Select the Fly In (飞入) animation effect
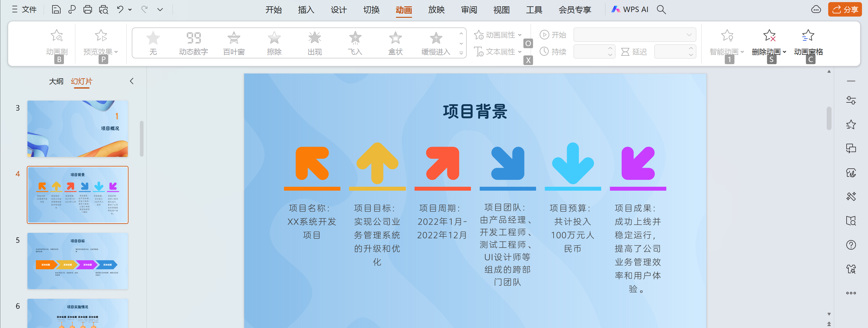This screenshot has width=868, height=328. (x=355, y=43)
